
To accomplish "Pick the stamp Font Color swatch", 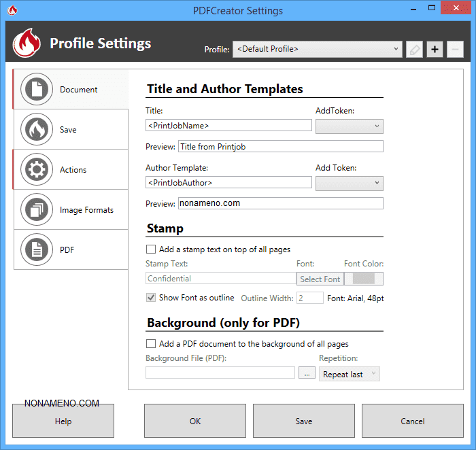I will 364,279.
